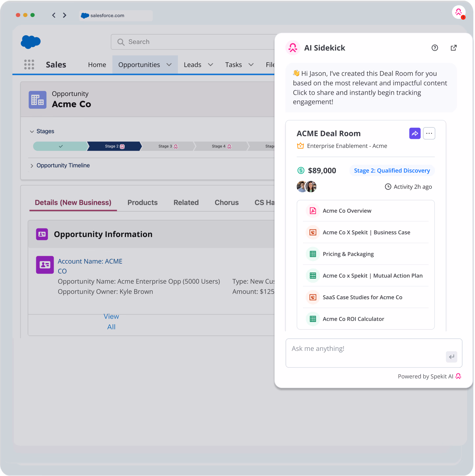Screen dimensions: 475x476
Task: Click ROI Calculator spreadsheet icon
Action: [313, 319]
